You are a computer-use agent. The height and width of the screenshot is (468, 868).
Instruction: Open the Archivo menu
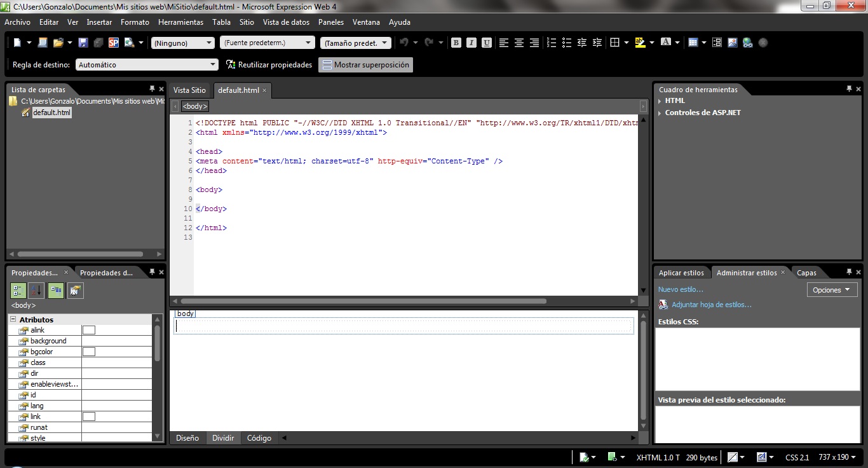point(17,22)
